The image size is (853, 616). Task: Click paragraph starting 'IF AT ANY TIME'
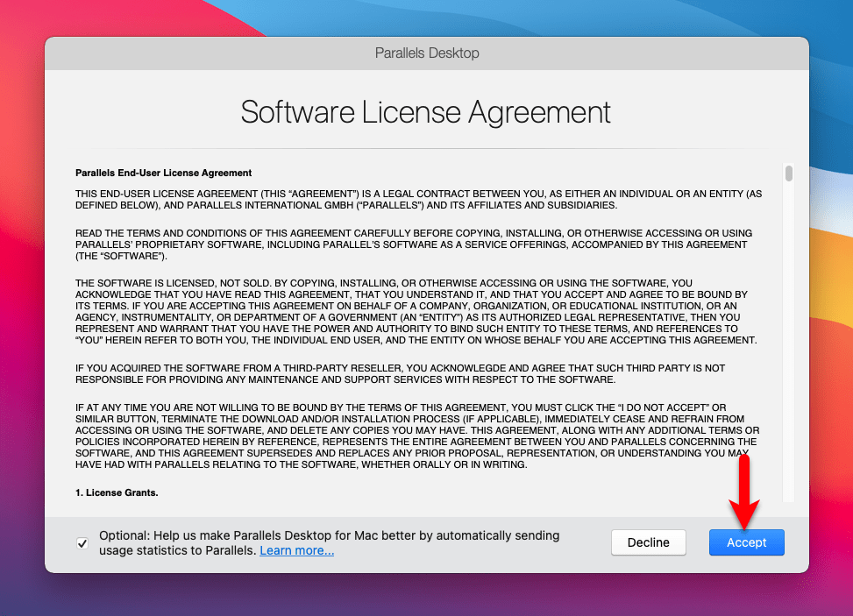point(417,436)
